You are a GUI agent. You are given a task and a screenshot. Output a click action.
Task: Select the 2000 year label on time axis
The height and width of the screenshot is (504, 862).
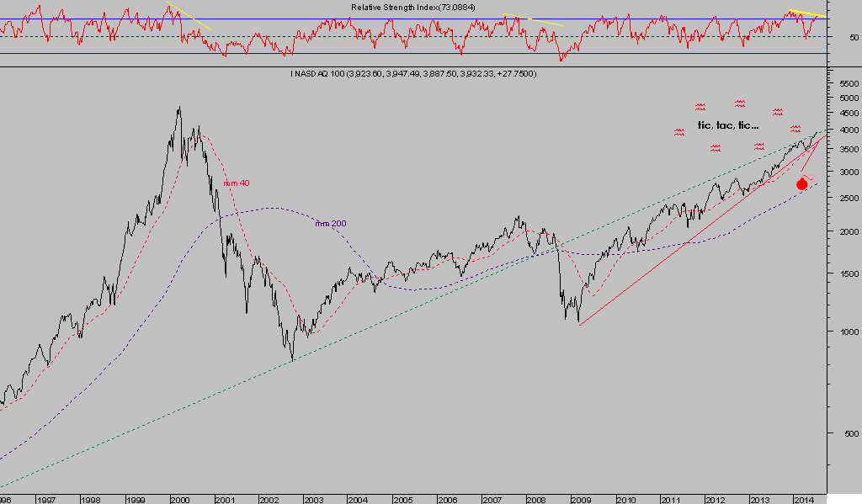point(179,499)
